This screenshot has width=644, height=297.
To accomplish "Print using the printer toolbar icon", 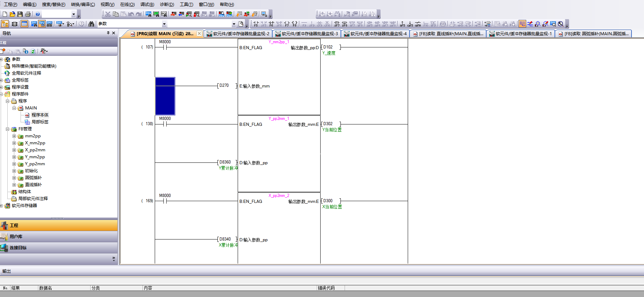I will [x=28, y=14].
